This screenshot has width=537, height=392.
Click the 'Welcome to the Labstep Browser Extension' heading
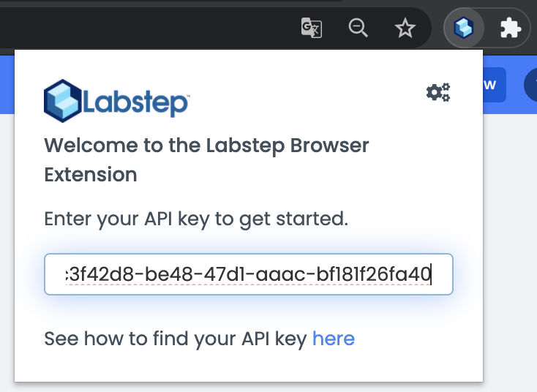(x=206, y=159)
